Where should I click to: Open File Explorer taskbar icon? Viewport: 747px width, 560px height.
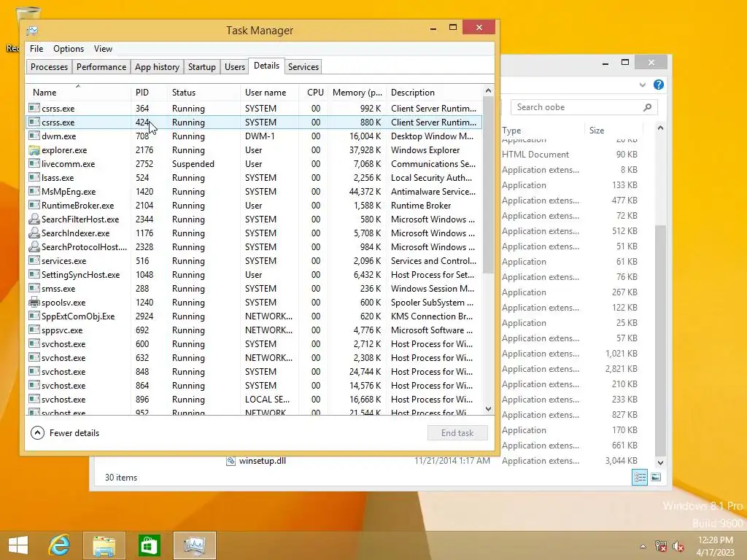coord(104,545)
